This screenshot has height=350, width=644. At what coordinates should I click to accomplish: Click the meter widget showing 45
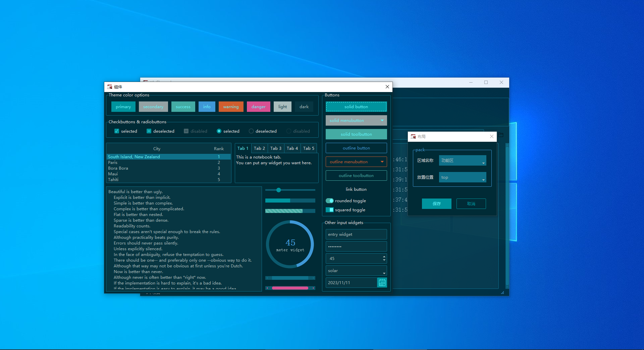click(x=290, y=244)
